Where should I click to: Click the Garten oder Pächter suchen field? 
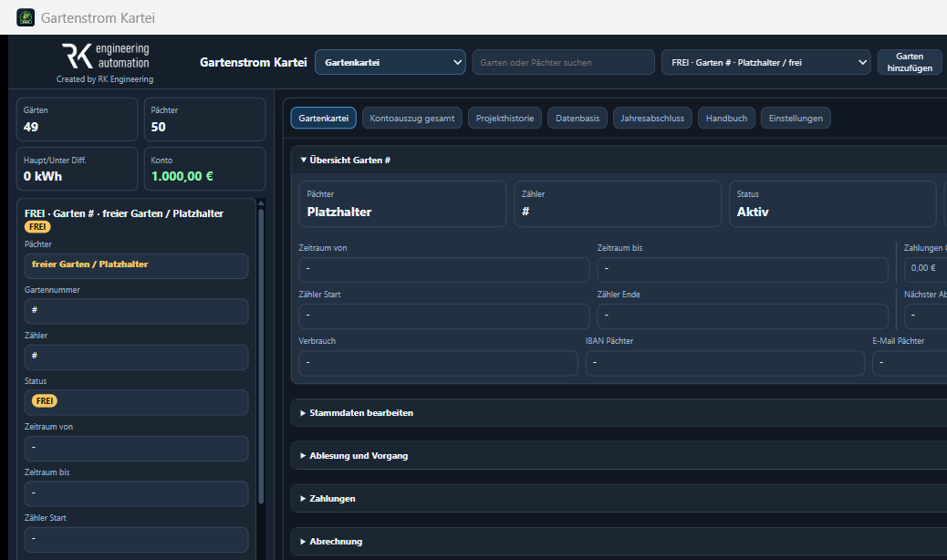(x=564, y=62)
